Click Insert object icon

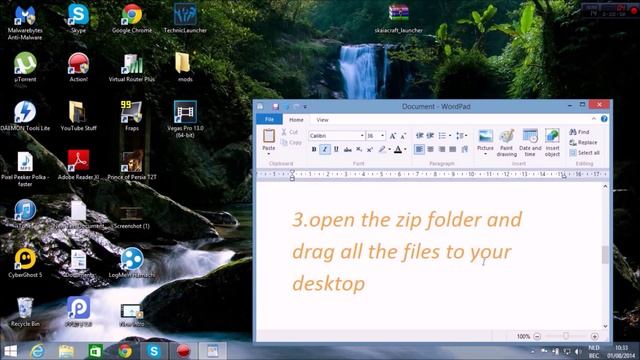click(x=552, y=136)
